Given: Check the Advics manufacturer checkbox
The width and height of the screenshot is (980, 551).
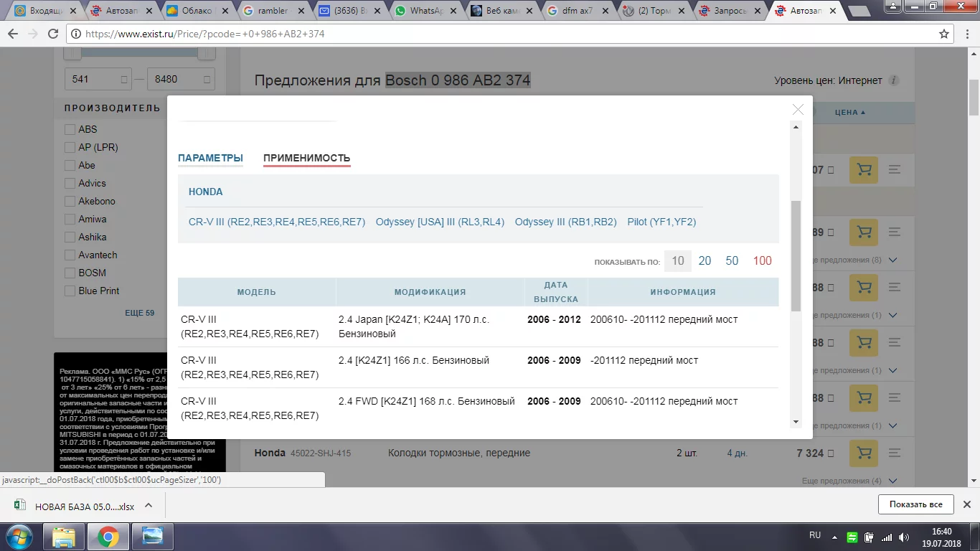Looking at the screenshot, I should pos(70,183).
